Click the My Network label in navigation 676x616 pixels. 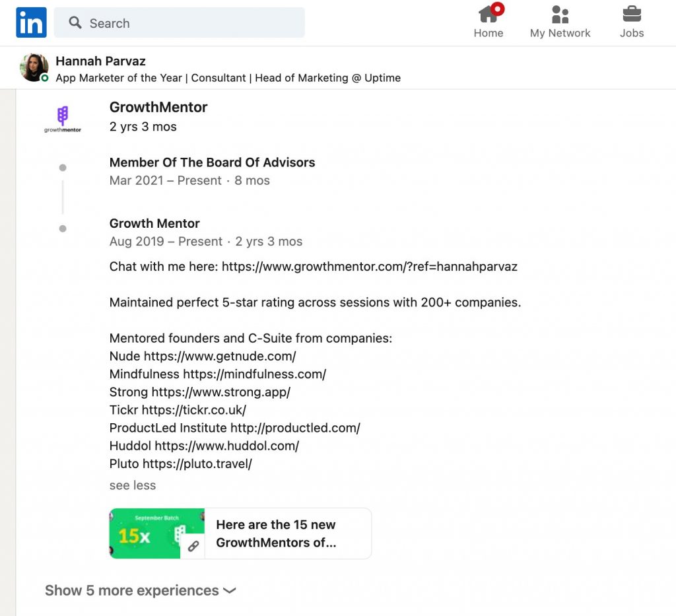tap(560, 33)
